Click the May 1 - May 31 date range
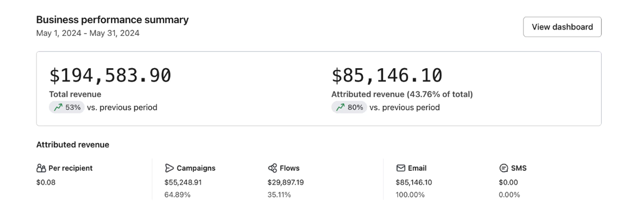The height and width of the screenshot is (218, 644). [x=88, y=33]
